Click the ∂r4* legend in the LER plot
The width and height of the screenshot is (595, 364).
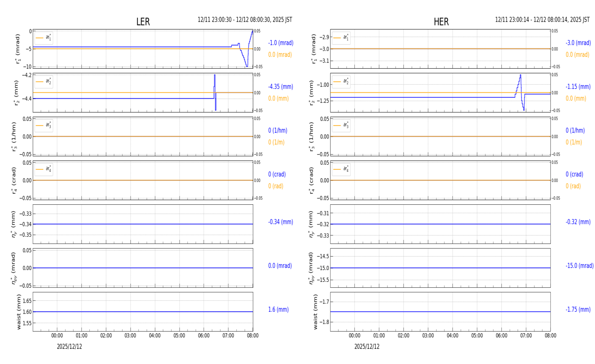coord(44,169)
